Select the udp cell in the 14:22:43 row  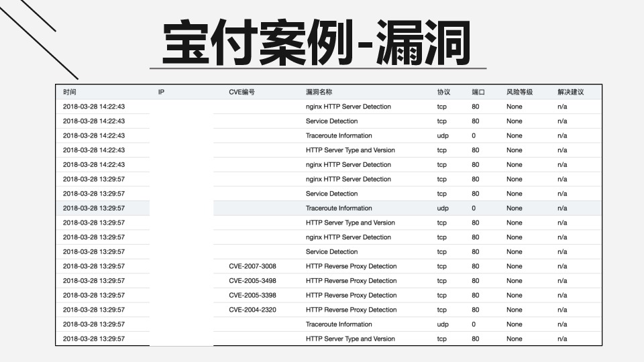[x=443, y=135]
